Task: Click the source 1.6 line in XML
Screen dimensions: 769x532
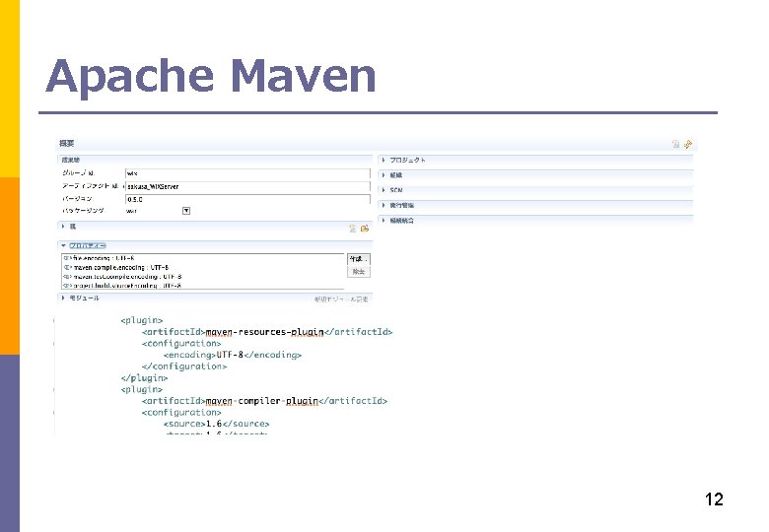Action: (216, 424)
